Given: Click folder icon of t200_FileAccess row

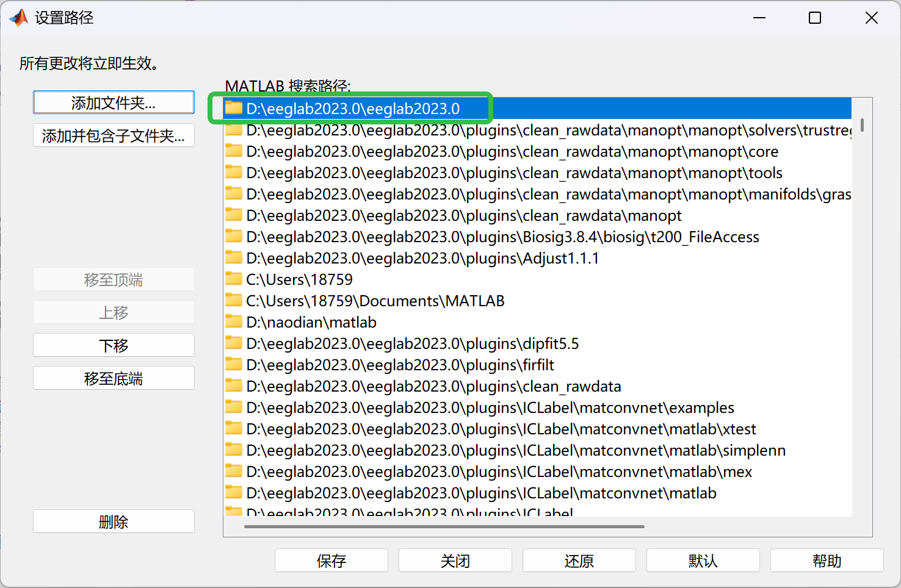Looking at the screenshot, I should 234,236.
